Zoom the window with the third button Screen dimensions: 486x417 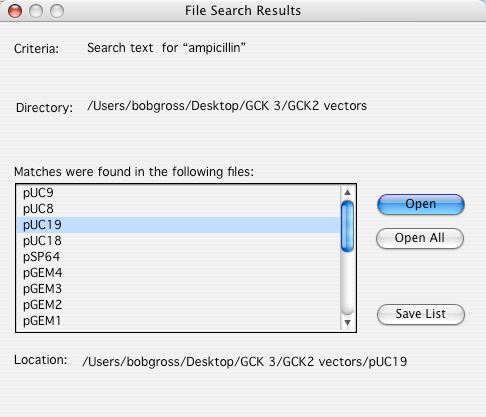(x=57, y=11)
